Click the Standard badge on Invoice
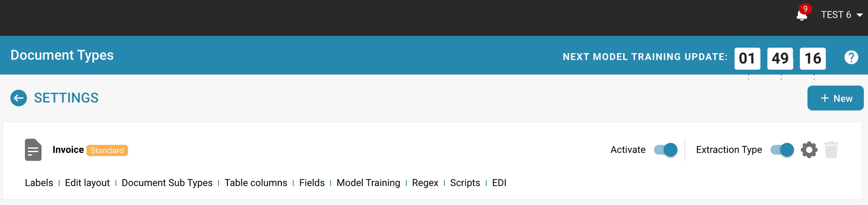 tap(107, 150)
